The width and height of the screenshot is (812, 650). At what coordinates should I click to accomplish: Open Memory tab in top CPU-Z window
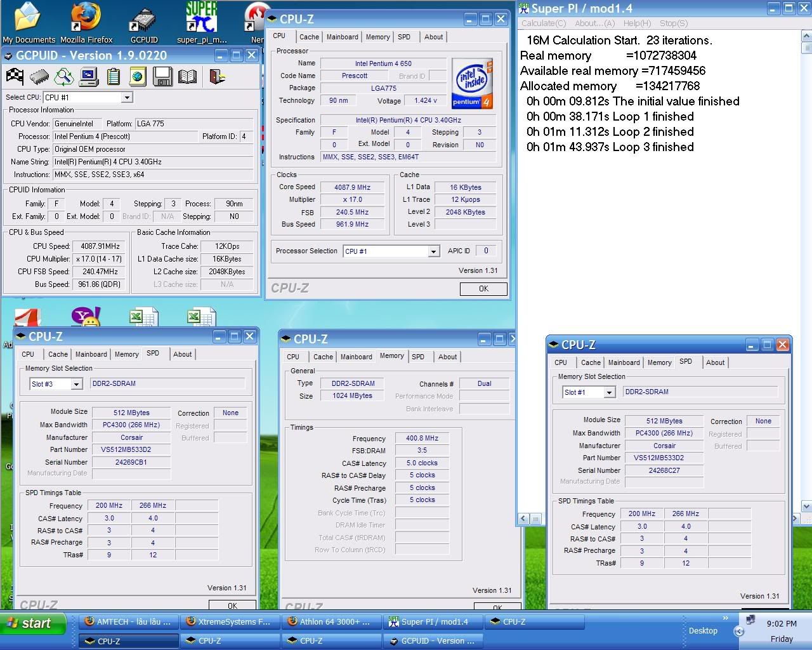[377, 37]
